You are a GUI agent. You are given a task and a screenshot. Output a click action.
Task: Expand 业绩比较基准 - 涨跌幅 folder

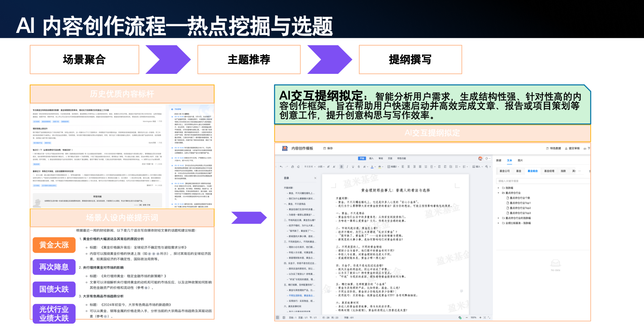click(x=498, y=223)
